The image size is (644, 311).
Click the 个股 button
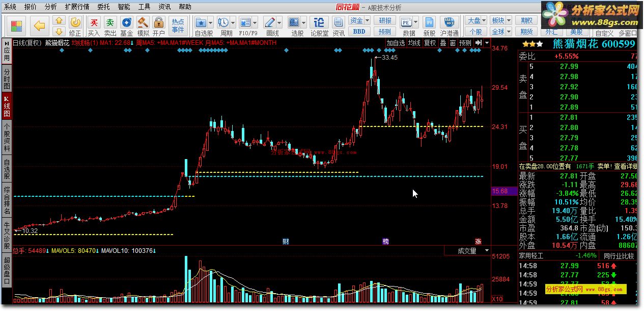(475, 31)
